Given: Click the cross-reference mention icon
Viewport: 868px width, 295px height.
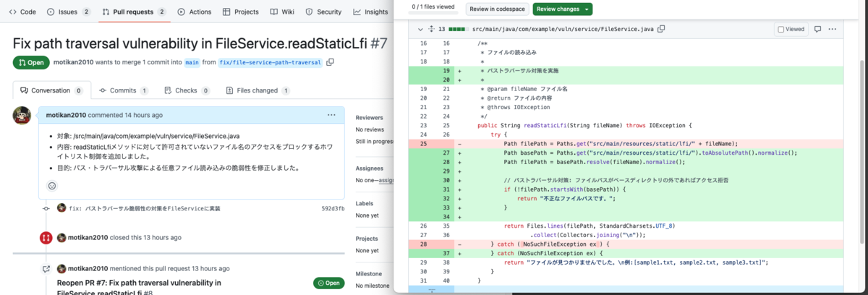Looking at the screenshot, I should [x=46, y=268].
